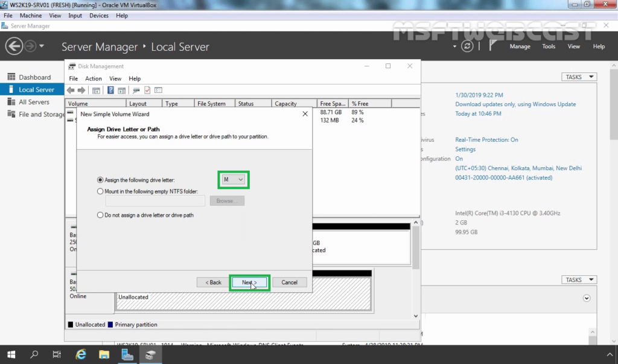Click Download updates only, using Windows Update link
618x364 pixels.
pyautogui.click(x=515, y=104)
